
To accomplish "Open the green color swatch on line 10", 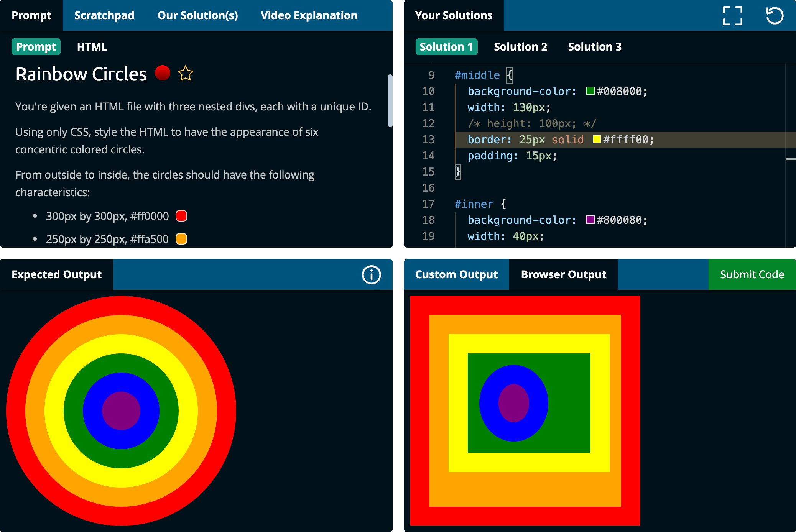I will point(590,91).
